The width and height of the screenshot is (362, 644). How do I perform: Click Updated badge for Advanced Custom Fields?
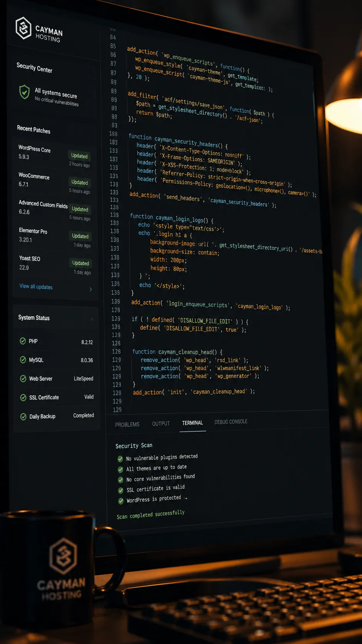[x=80, y=209]
